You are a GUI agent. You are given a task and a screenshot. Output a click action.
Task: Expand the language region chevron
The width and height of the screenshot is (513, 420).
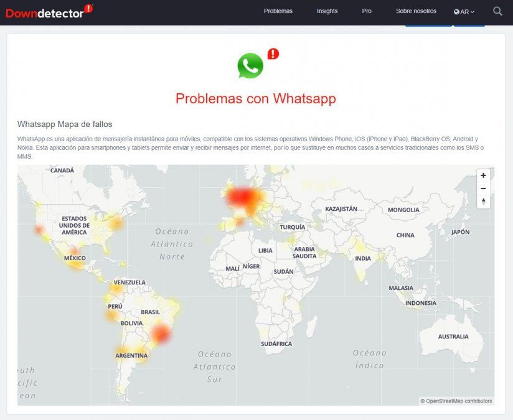(471, 11)
